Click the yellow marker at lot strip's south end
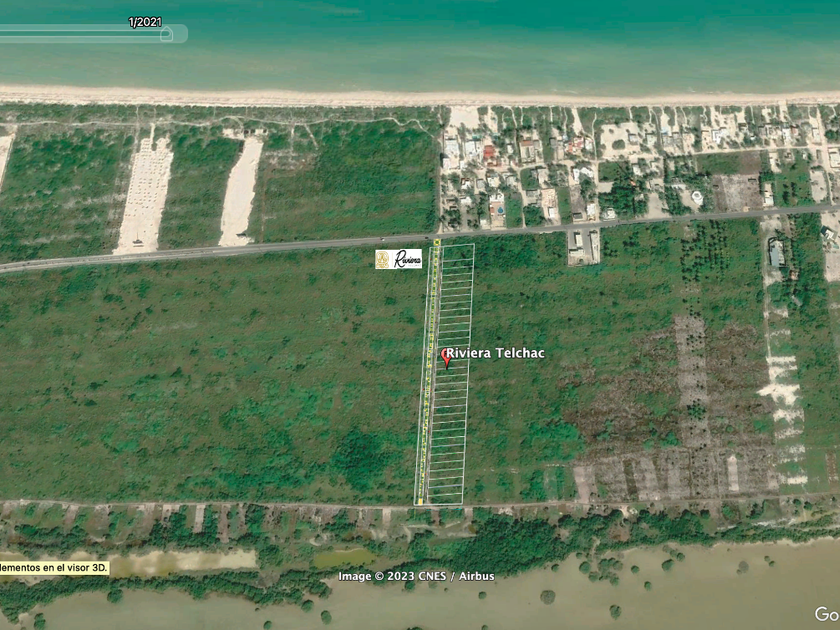The image size is (840, 630). tap(420, 502)
